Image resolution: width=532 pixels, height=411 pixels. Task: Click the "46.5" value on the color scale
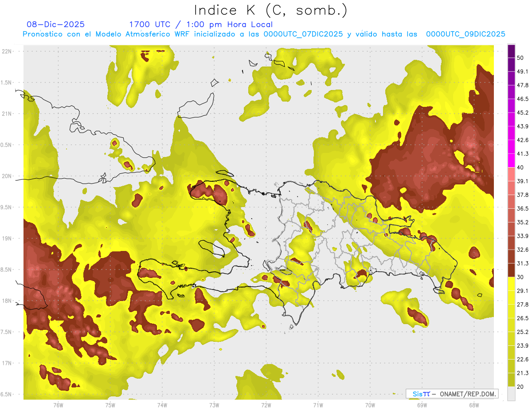523,99
